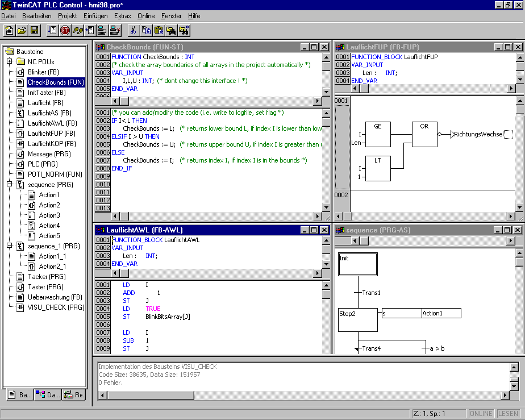
Task: Open the Online menu
Action: click(145, 15)
